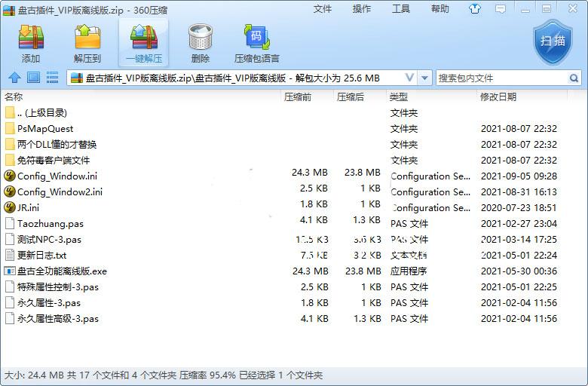
Task: Click the 盘古全功能离线版.exe file name
Action: (62, 271)
